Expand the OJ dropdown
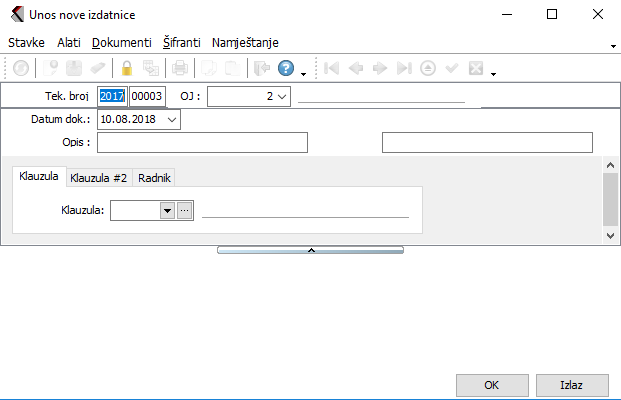 tap(281, 96)
